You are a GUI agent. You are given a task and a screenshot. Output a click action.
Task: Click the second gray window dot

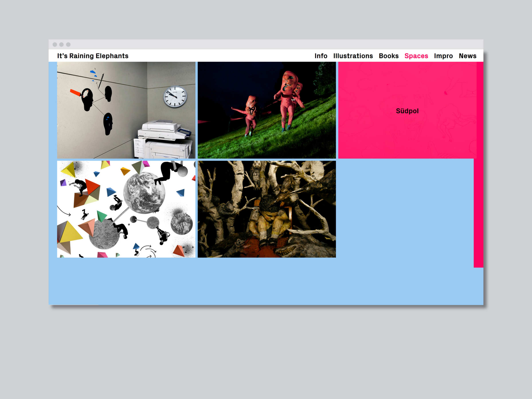click(61, 45)
